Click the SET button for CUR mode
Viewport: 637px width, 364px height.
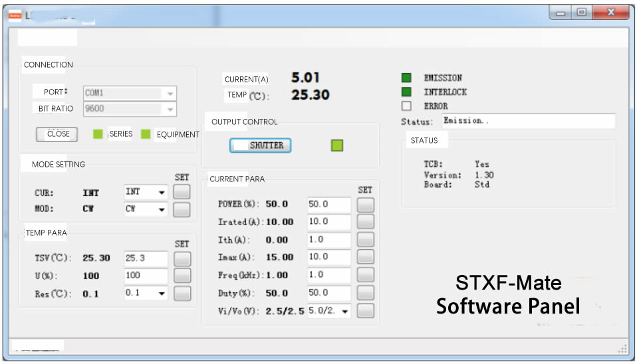[x=182, y=192]
